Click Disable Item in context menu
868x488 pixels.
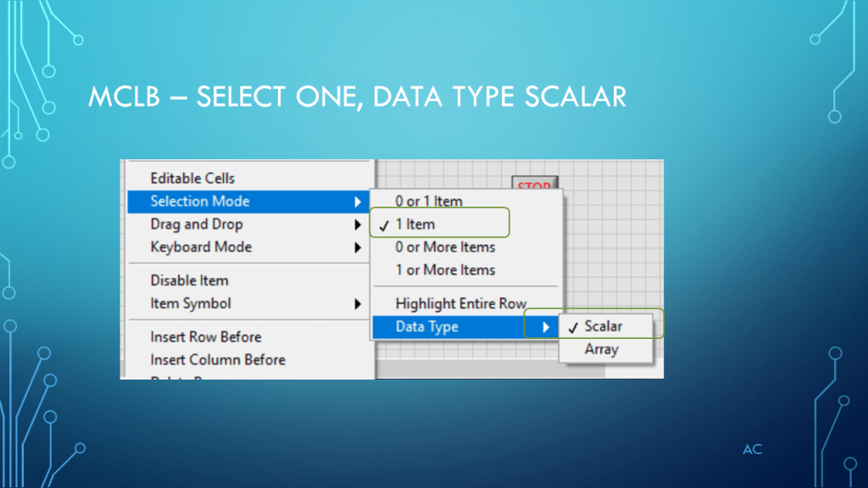(189, 280)
